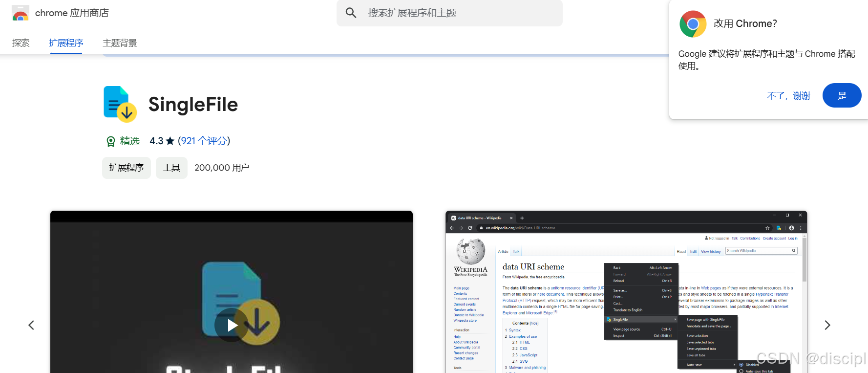This screenshot has width=868, height=373.
Task: Click the search magnifier icon
Action: [351, 13]
